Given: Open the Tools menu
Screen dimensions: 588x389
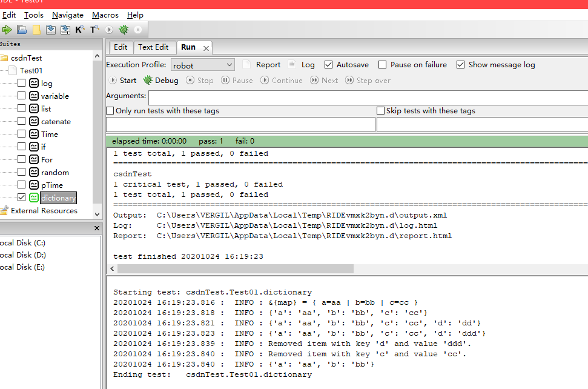Looking at the screenshot, I should pyautogui.click(x=34, y=15).
